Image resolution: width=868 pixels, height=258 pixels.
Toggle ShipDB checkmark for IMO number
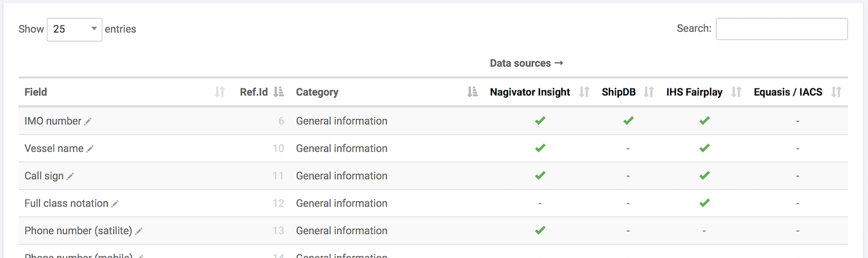(628, 121)
